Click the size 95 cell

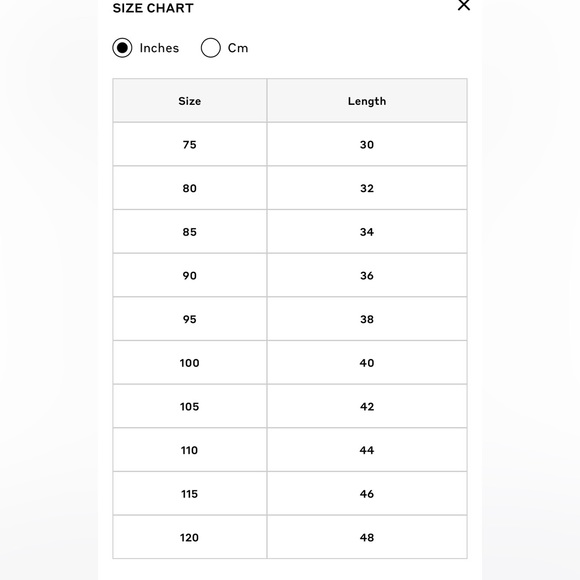[190, 319]
